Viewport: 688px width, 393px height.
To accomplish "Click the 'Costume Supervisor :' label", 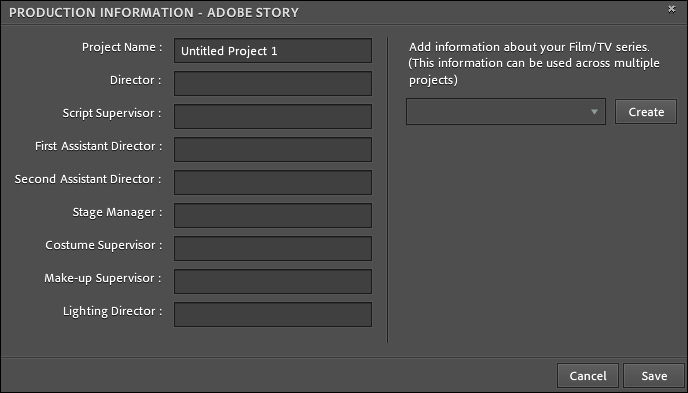I will click(104, 245).
